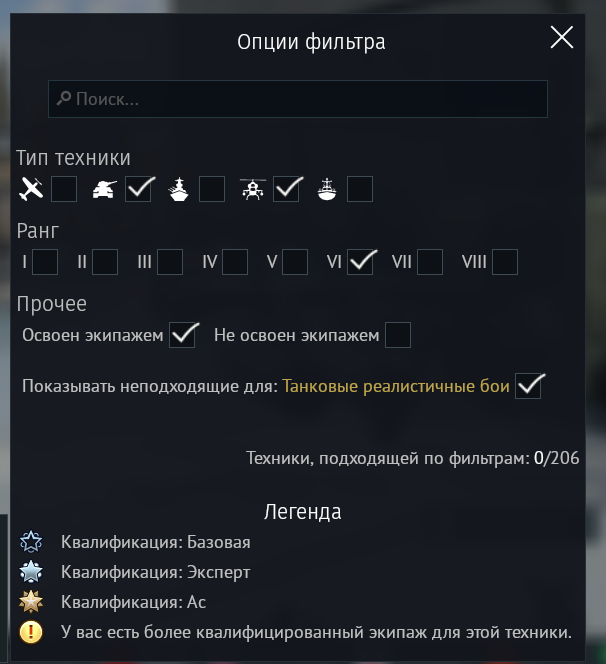Viewport: 606px width, 664px height.
Task: Click the Expert qualification star icon
Action: (32, 572)
